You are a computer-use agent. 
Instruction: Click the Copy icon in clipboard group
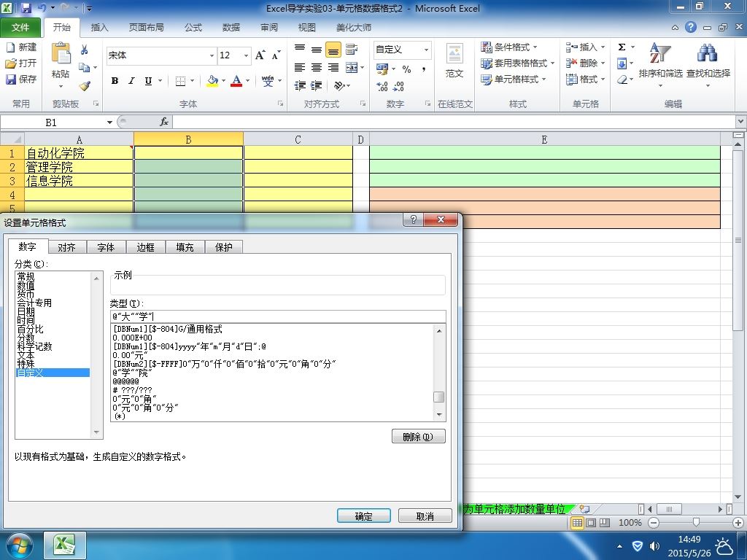coord(85,68)
